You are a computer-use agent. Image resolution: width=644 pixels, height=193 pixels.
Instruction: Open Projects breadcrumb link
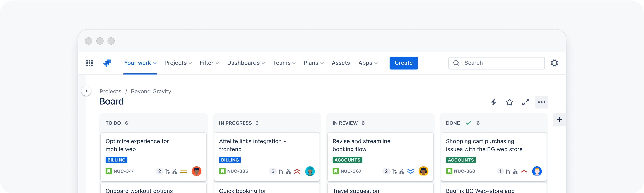[110, 91]
